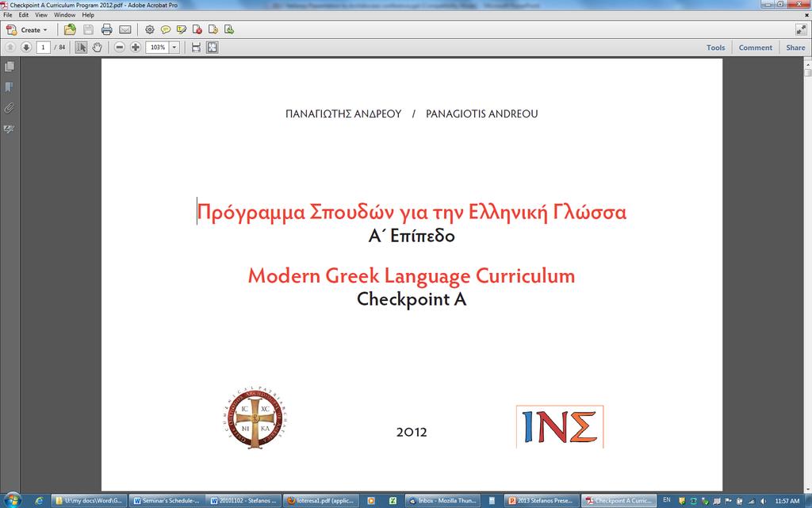Viewport: 812px width, 508px height.
Task: Click the Excel taskbar icon
Action: [393, 501]
